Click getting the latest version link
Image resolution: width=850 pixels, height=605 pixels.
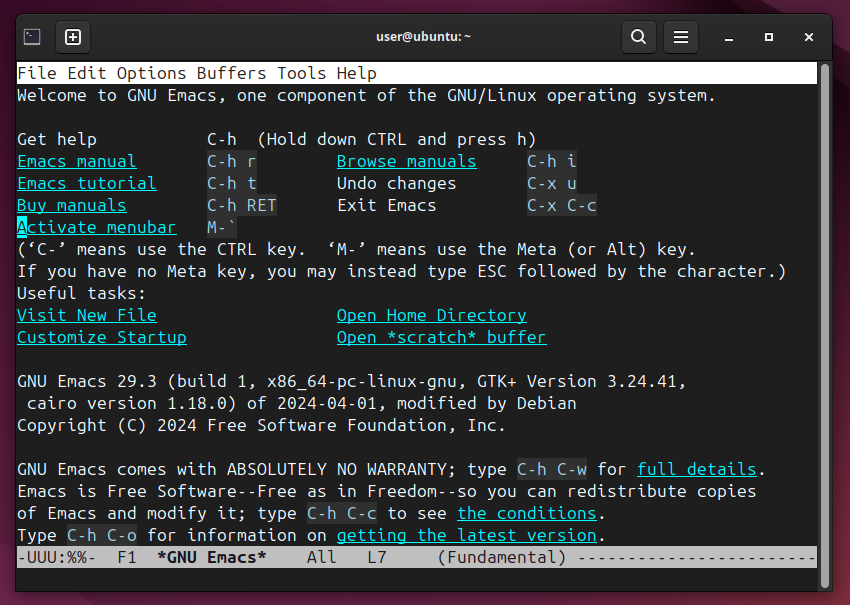tap(467, 536)
